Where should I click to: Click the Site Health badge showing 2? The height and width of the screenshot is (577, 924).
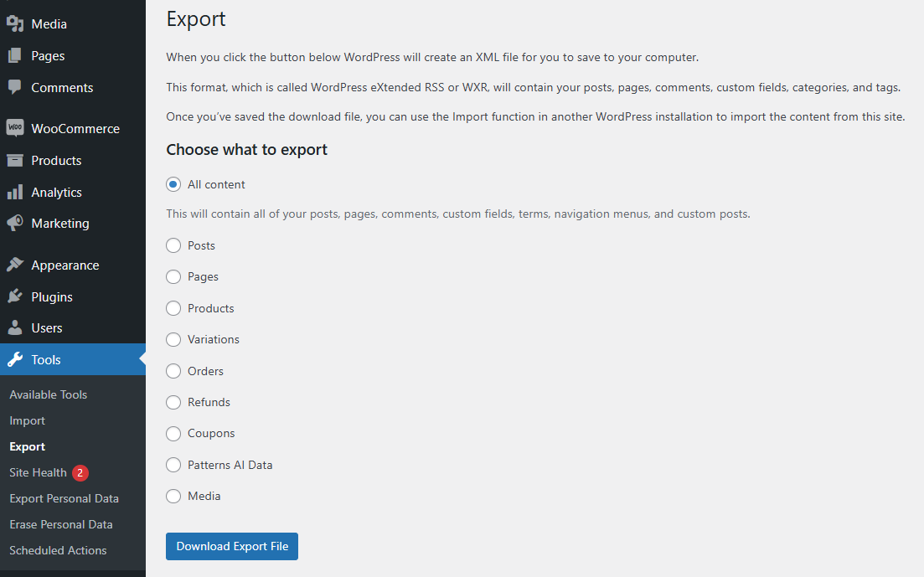(80, 472)
